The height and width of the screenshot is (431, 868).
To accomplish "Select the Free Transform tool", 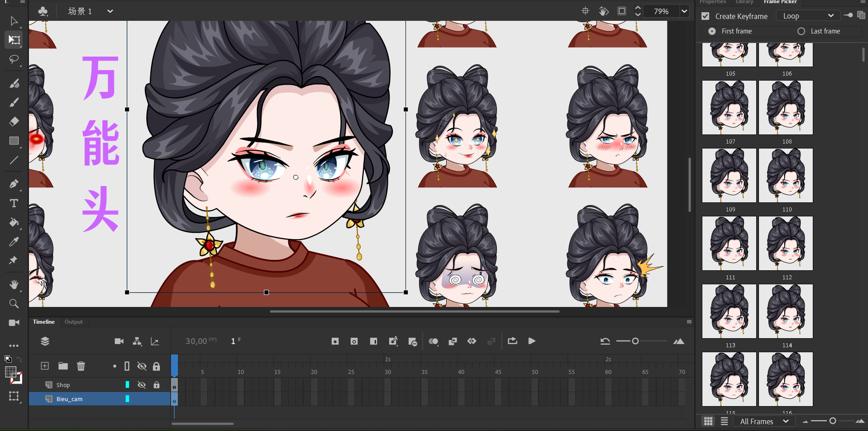I will click(14, 40).
